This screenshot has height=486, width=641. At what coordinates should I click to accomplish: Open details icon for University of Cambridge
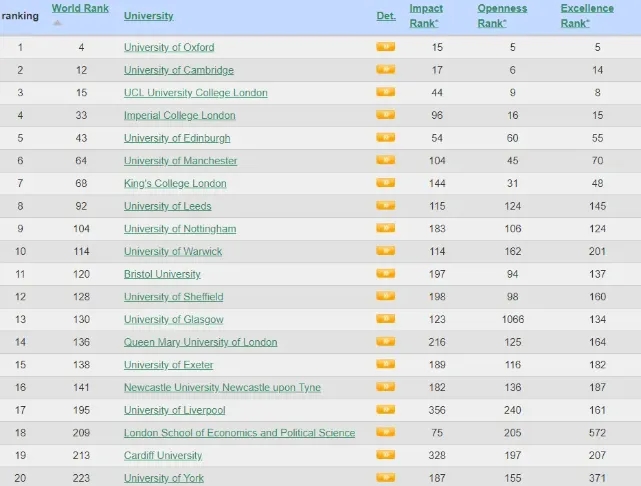pos(385,69)
